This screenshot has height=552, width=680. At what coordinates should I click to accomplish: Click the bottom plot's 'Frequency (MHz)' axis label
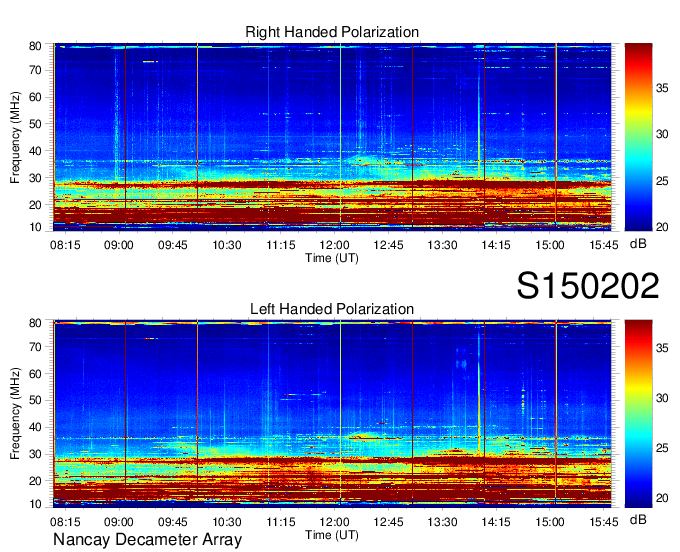(15, 414)
